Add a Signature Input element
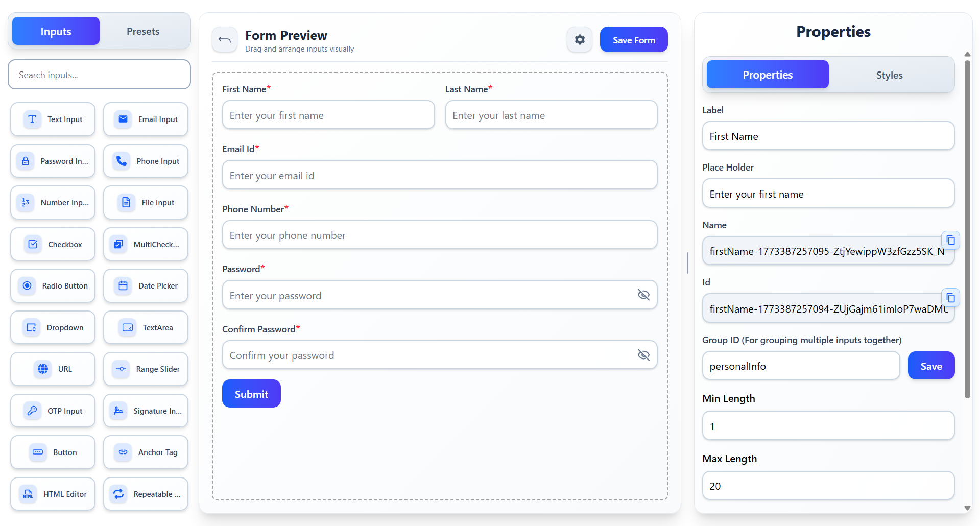The height and width of the screenshot is (526, 980). click(x=146, y=411)
